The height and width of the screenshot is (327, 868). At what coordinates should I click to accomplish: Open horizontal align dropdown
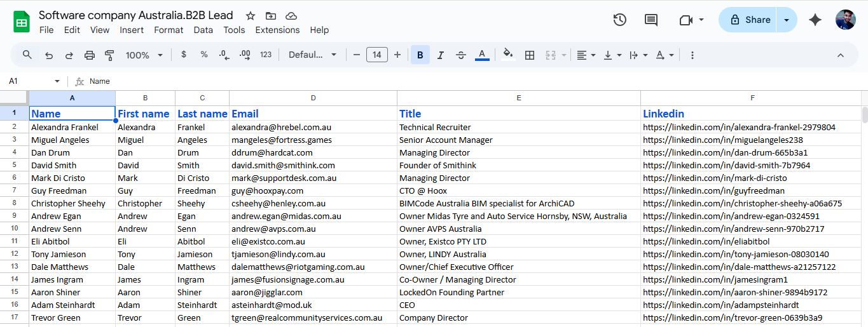(x=586, y=55)
